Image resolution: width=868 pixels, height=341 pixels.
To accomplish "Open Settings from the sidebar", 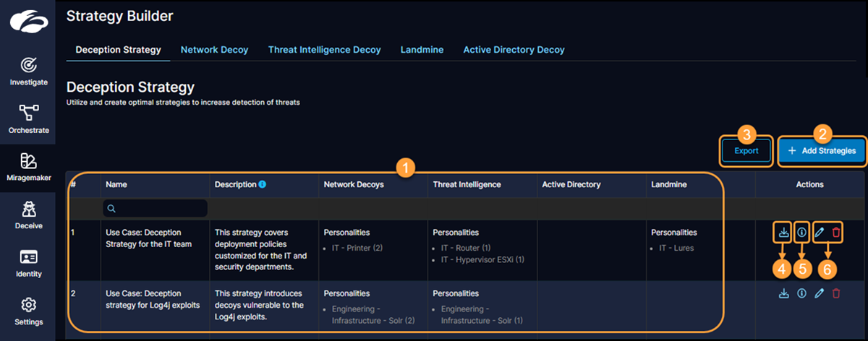I will coord(28,311).
